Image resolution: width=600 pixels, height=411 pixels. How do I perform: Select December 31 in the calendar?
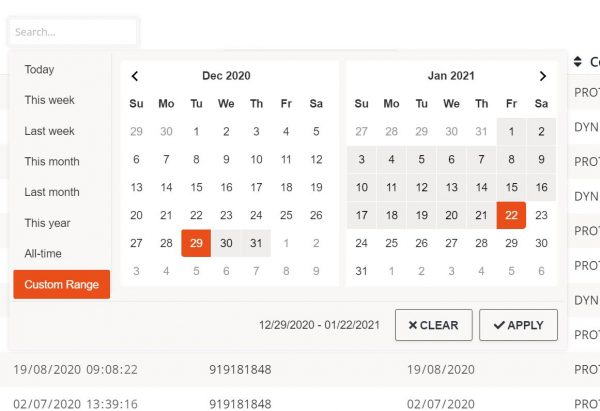click(256, 243)
